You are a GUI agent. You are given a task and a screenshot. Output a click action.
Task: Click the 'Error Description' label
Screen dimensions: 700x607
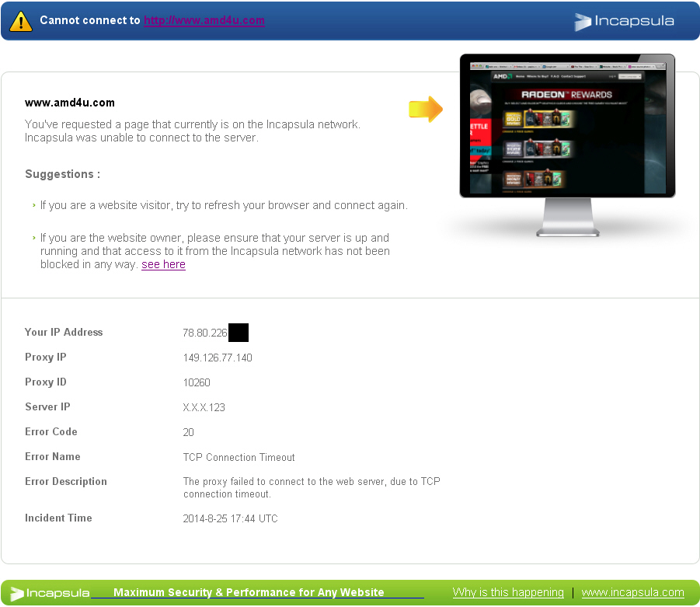[x=66, y=482]
